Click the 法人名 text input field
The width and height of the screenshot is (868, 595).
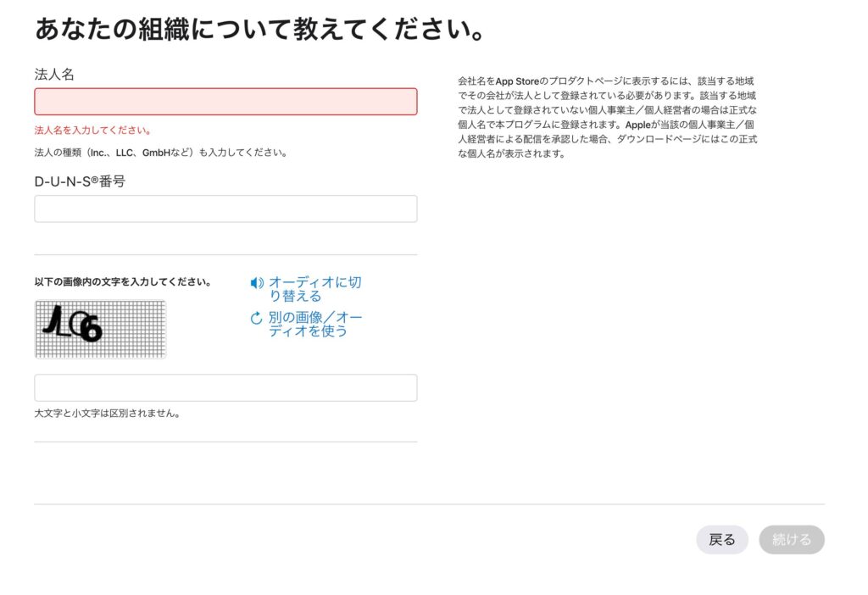[x=225, y=102]
